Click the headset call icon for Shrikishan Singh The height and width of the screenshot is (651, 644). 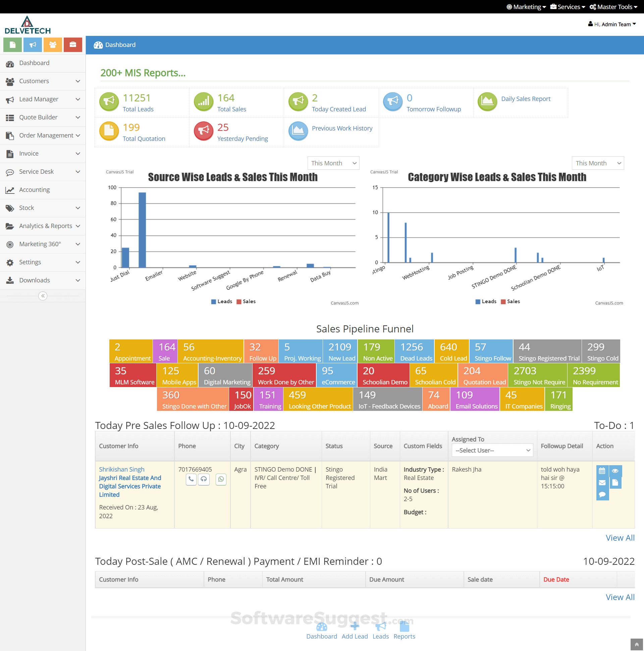point(204,480)
